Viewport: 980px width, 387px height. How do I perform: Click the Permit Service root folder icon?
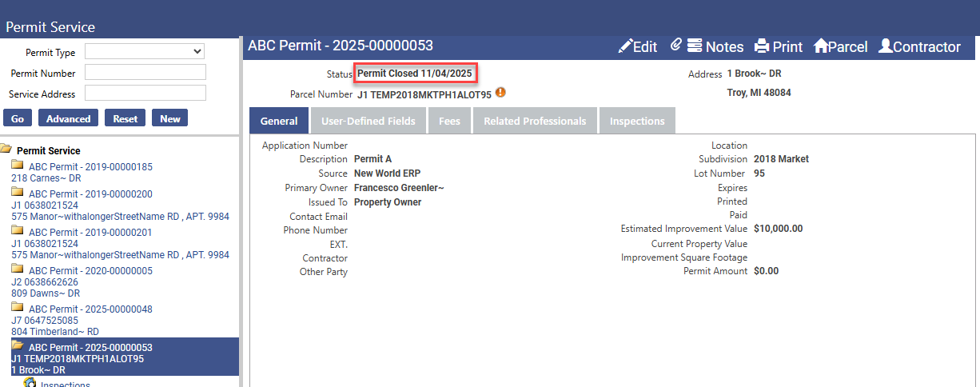tap(6, 150)
